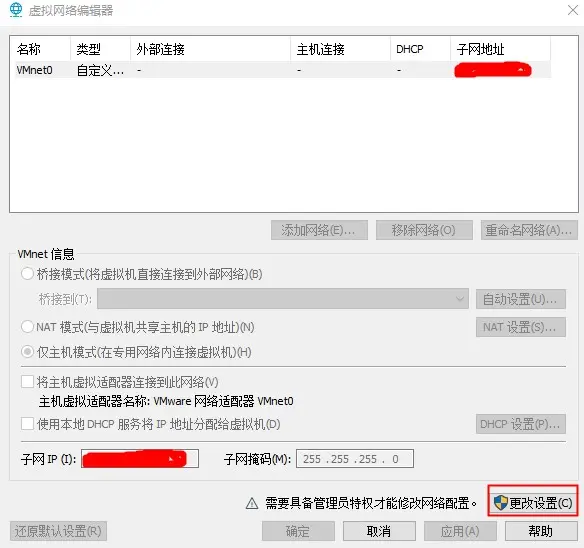
Task: Open NAT 设置(S)... button
Action: tap(521, 327)
